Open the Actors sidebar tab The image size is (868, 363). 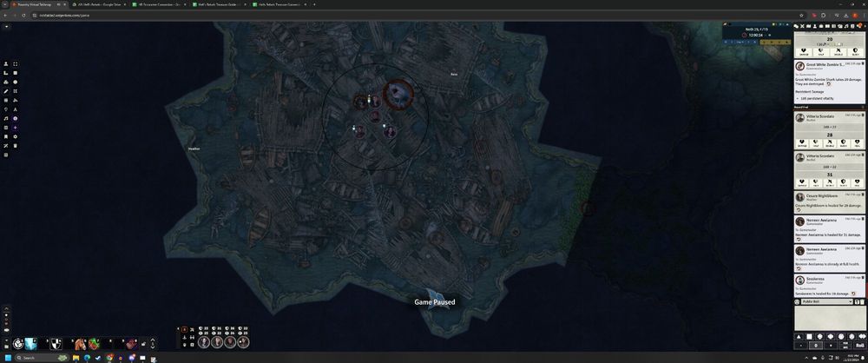(x=815, y=26)
